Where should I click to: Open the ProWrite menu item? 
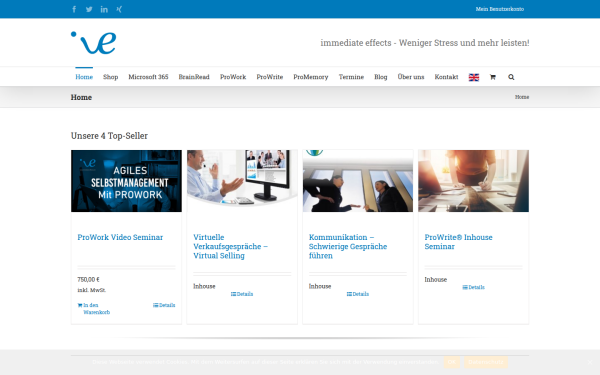click(x=270, y=77)
